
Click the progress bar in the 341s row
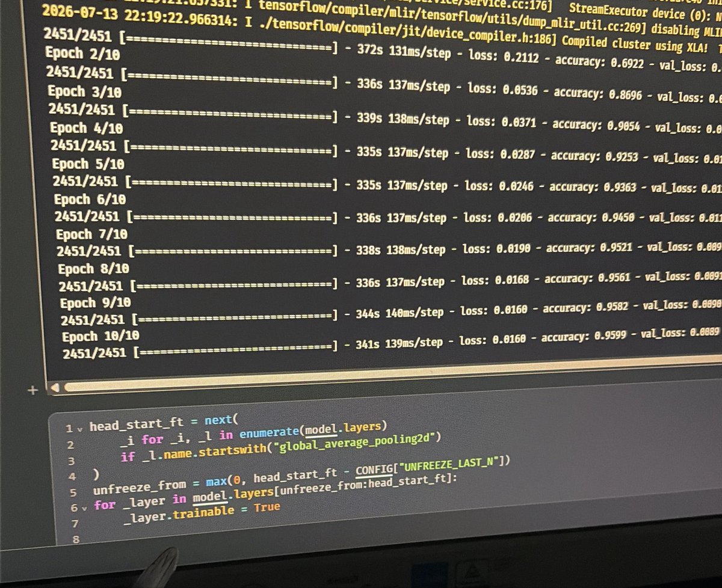(235, 349)
